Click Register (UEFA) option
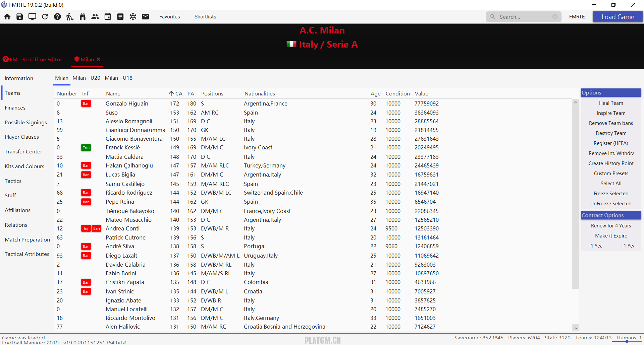 (611, 143)
